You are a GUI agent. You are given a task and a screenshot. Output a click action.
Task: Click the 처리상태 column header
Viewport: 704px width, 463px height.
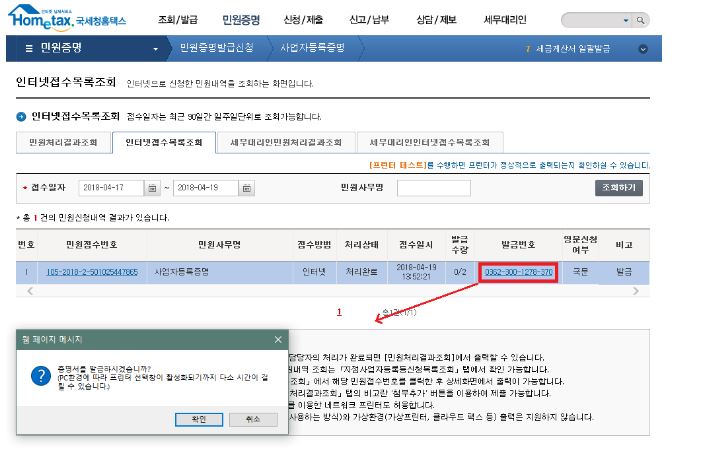coord(361,244)
